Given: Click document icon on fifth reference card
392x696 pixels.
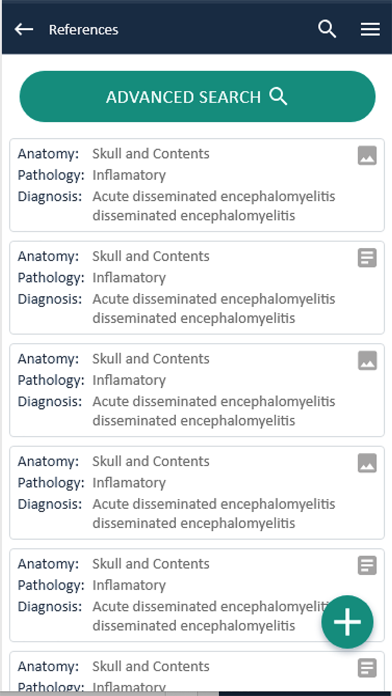Looking at the screenshot, I should click(367, 566).
